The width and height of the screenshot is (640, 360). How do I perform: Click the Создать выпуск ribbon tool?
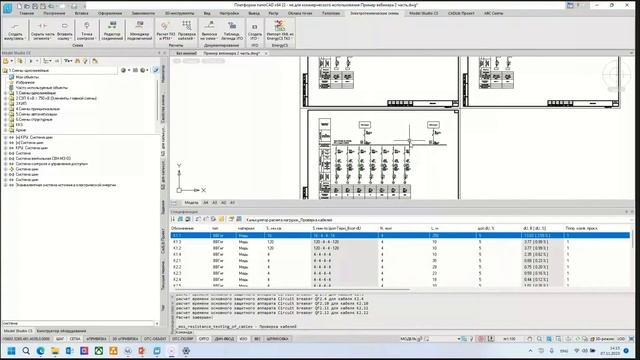(x=15, y=31)
